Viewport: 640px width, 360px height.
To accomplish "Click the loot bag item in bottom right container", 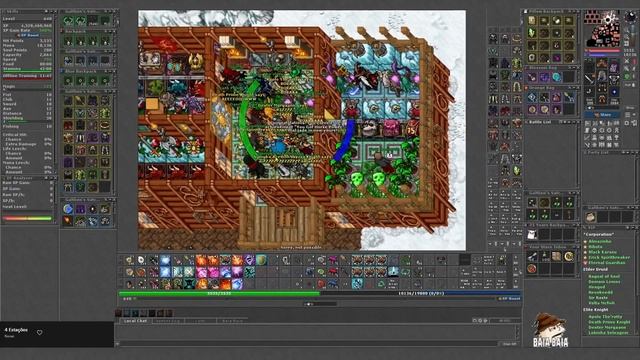I will 590,217.
